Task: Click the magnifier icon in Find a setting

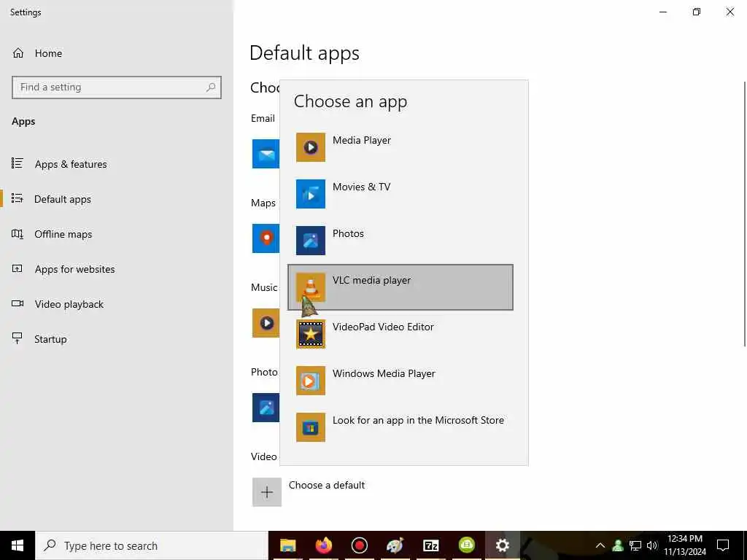Action: (211, 87)
